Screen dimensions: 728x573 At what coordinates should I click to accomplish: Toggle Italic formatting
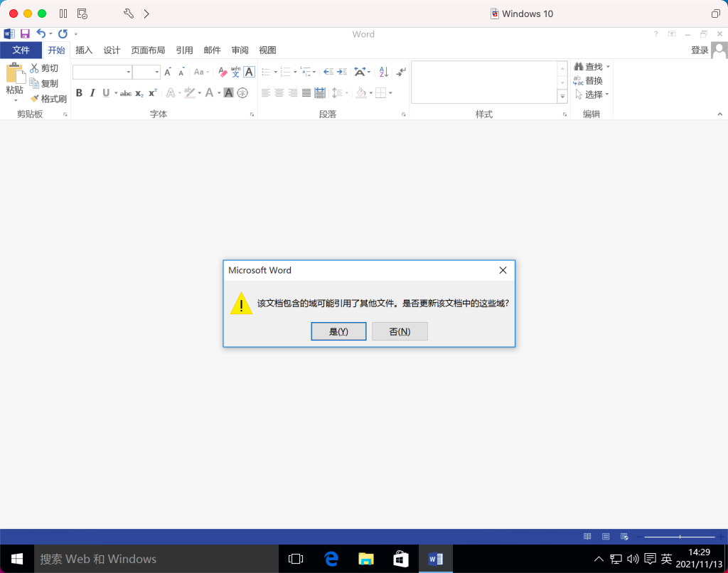click(92, 93)
